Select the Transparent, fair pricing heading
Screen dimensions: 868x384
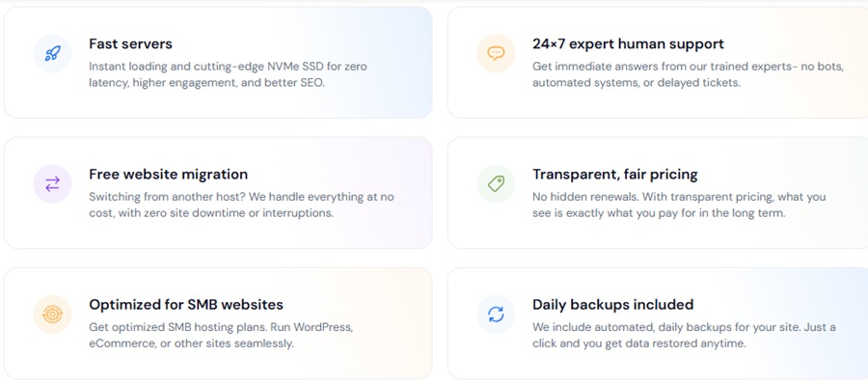point(615,174)
